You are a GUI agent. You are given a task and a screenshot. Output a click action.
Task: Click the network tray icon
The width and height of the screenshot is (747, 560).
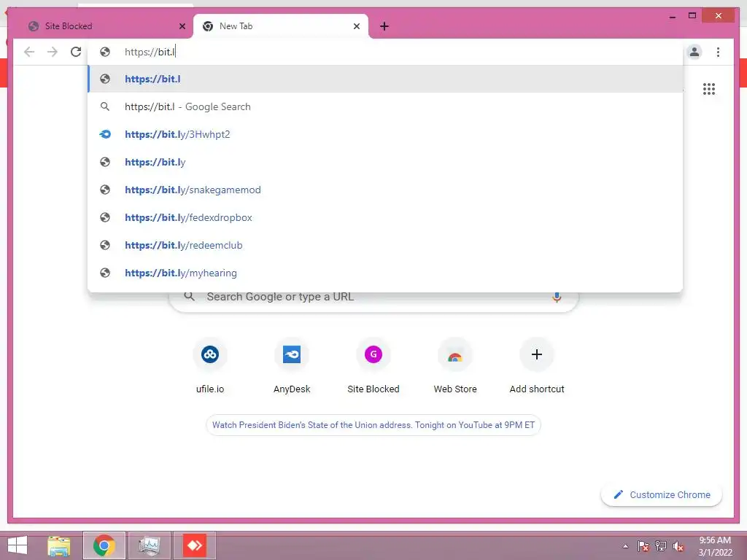click(x=661, y=546)
